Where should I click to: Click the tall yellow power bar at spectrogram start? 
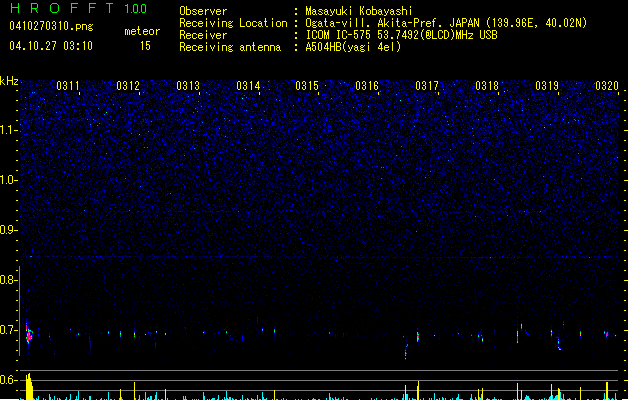(x=28, y=386)
